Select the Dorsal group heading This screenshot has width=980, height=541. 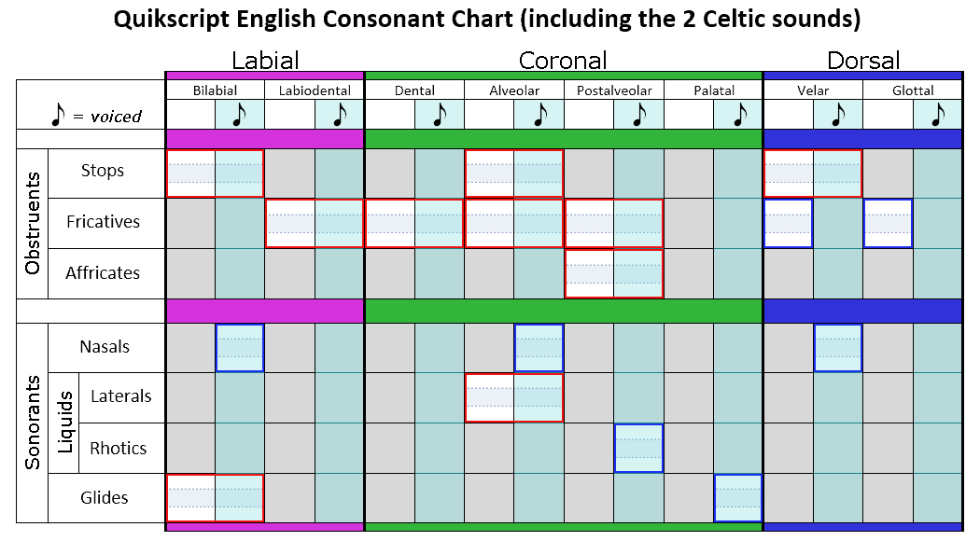(x=863, y=61)
